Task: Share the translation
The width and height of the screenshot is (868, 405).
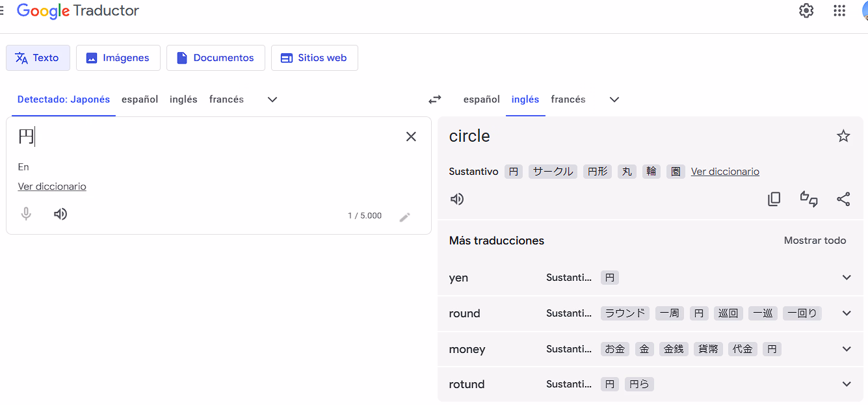Action: [x=843, y=199]
